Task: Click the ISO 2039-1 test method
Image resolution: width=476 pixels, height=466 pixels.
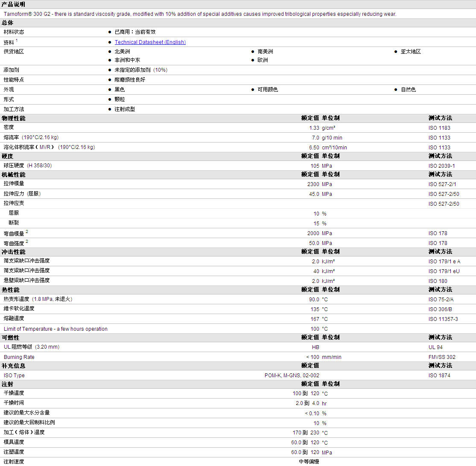Action: point(442,166)
